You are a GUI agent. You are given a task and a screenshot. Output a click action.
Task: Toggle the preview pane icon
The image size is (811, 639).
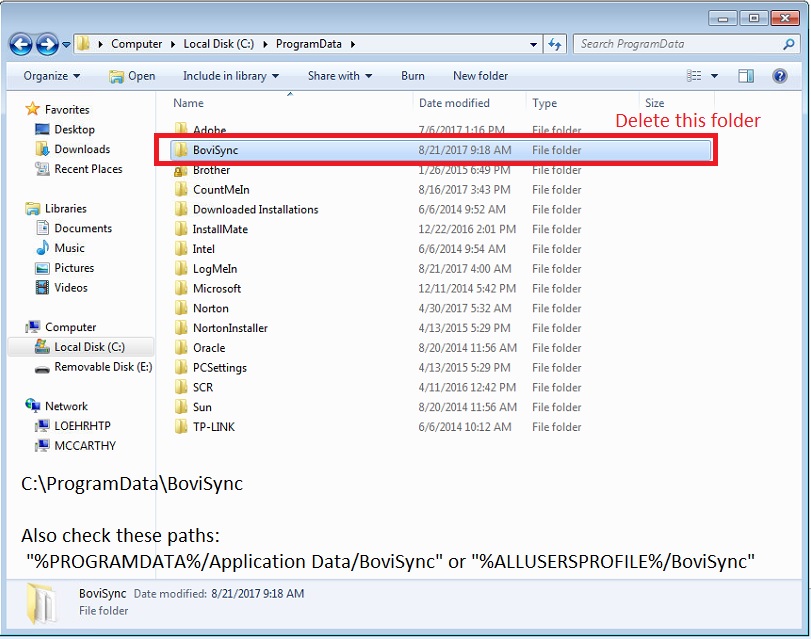pyautogui.click(x=746, y=76)
